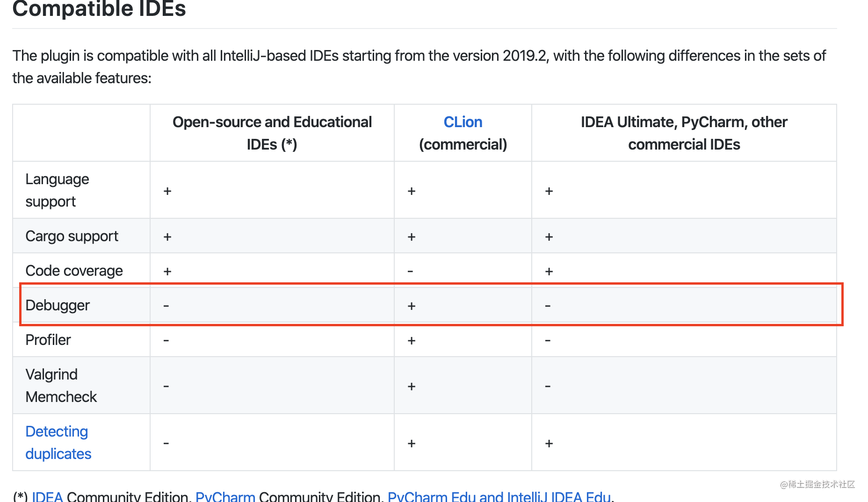This screenshot has height=502, width=868.
Task: Click the Language support row label
Action: click(57, 190)
